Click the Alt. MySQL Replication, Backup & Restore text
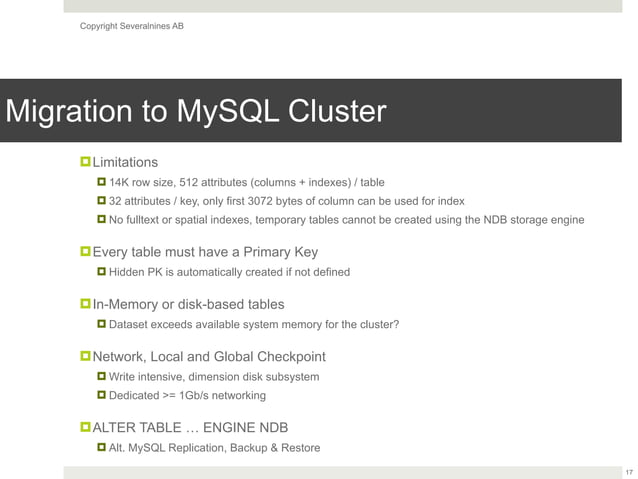Image resolution: width=638 pixels, height=479 pixels. [x=214, y=448]
